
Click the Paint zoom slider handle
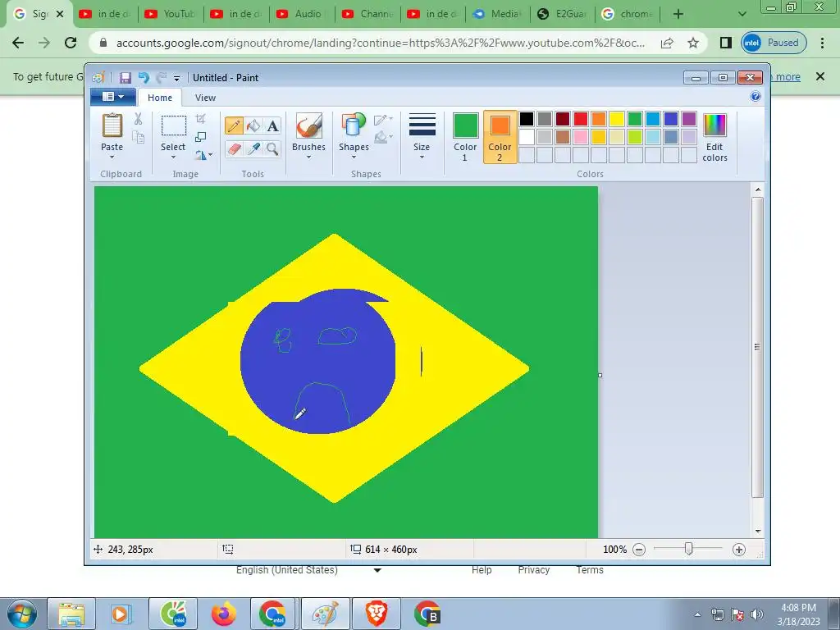tap(689, 549)
